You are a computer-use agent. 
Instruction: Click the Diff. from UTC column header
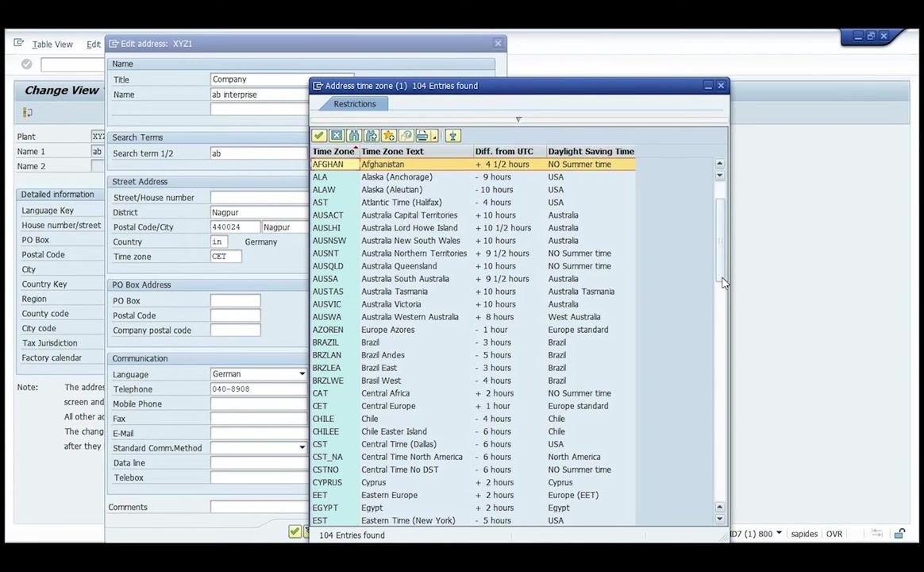[x=510, y=152]
